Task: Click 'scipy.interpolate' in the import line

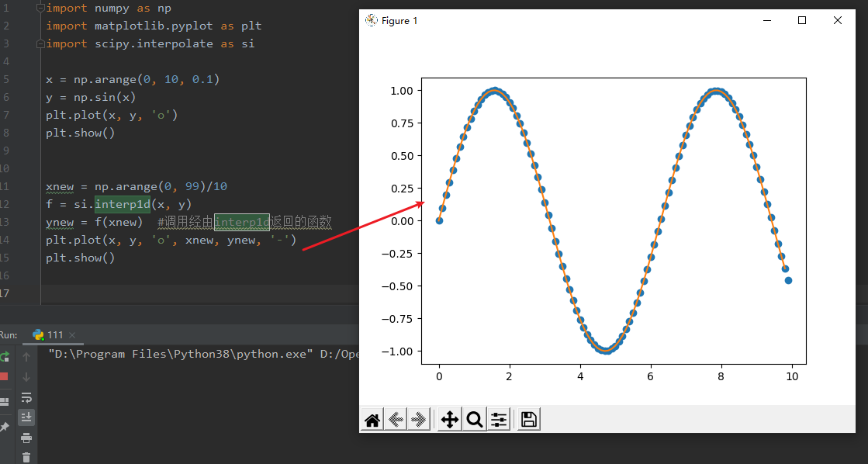Action: tap(154, 43)
